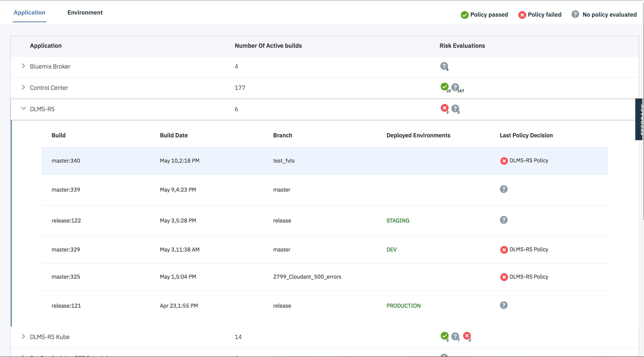Expand the Bluemix Broker row
Image resolution: width=644 pixels, height=357 pixels.
click(23, 66)
